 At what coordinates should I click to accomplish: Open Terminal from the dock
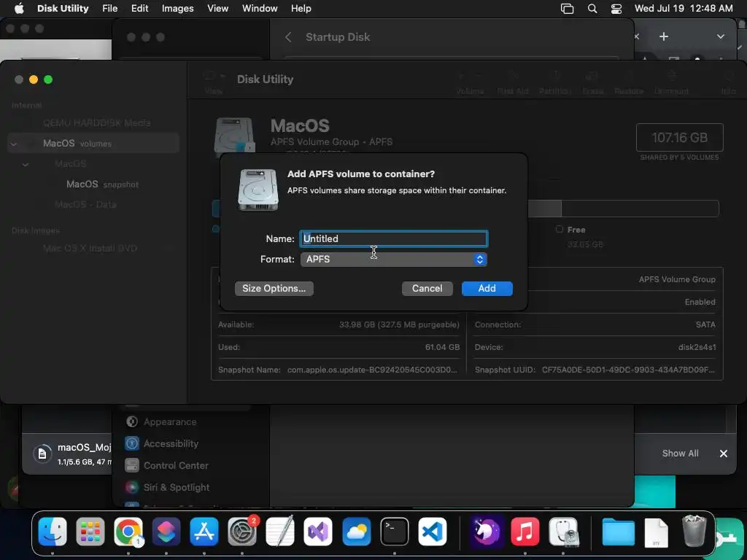(x=394, y=532)
